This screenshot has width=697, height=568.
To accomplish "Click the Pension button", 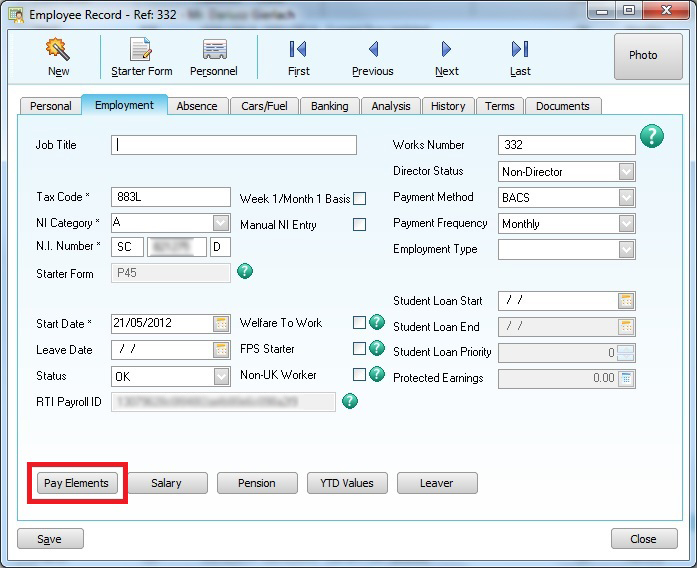I will click(x=257, y=483).
